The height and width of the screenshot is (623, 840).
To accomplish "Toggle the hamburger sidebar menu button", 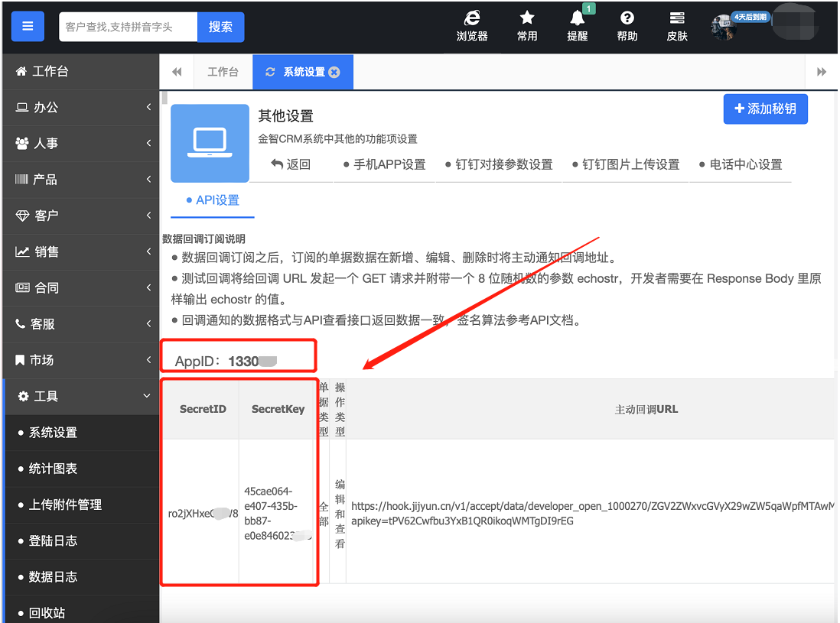I will coord(28,26).
